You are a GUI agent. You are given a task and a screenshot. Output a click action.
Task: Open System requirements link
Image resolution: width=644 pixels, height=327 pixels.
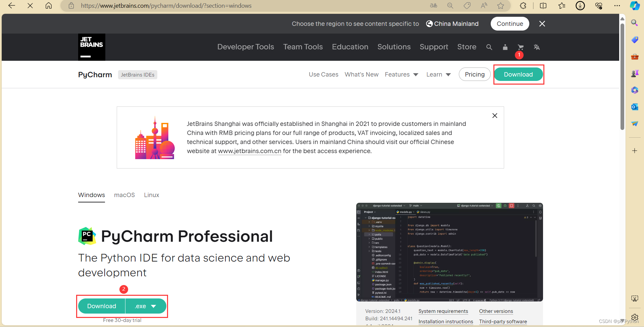[443, 311]
